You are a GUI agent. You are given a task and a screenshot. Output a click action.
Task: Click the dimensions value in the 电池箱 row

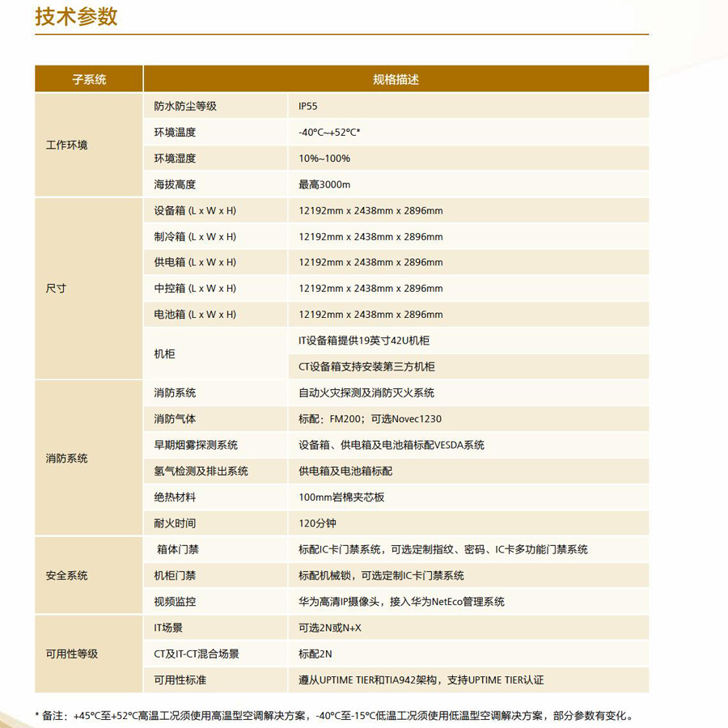pos(370,315)
